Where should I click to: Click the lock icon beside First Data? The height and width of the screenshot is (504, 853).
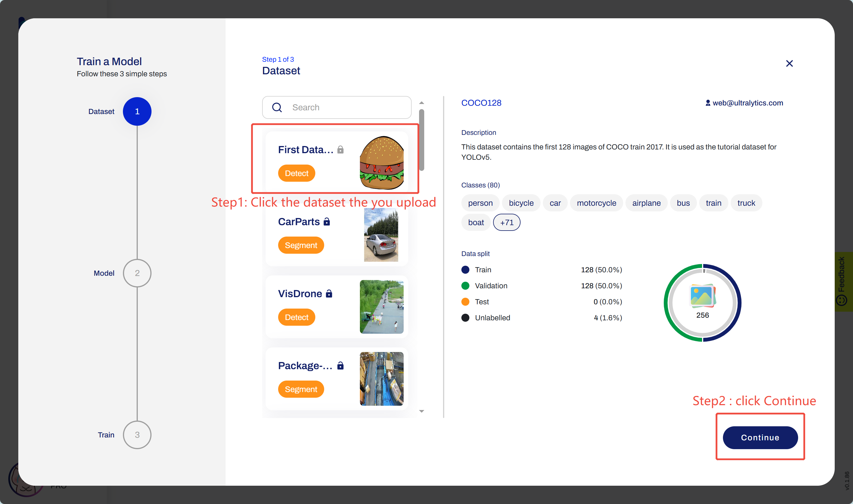340,150
